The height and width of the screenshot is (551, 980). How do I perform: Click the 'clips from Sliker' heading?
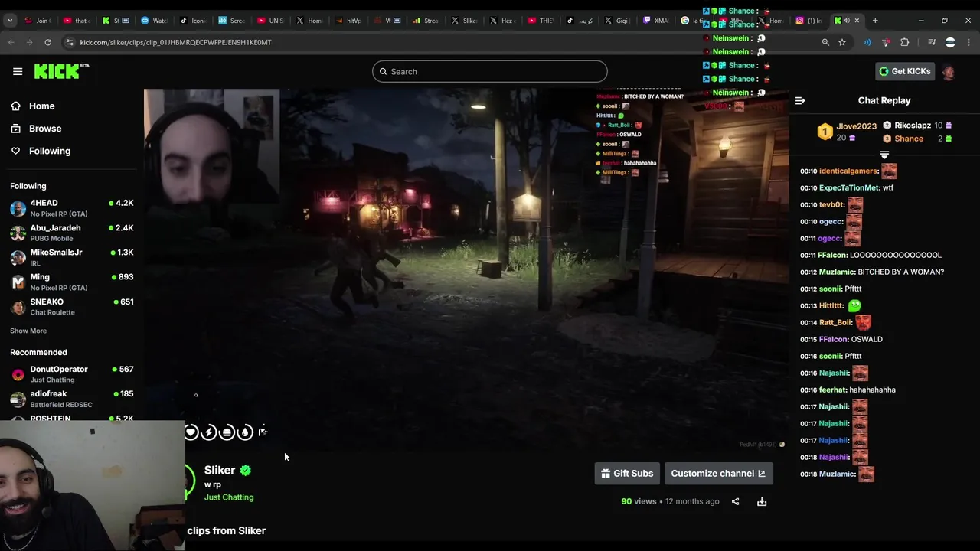pyautogui.click(x=226, y=530)
